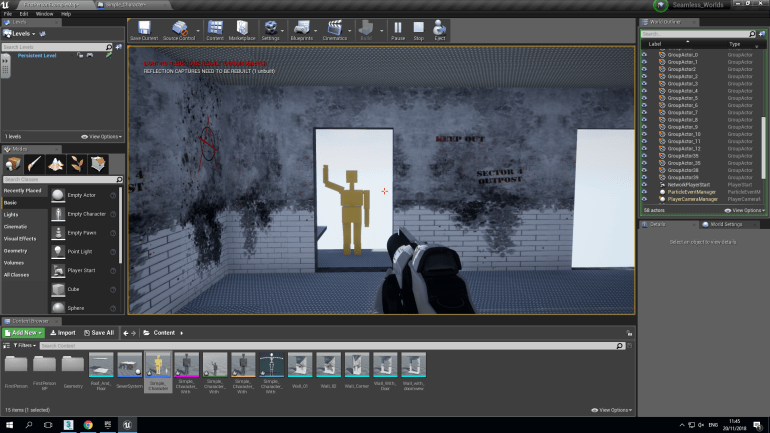Toggle visibility of GroupActor_1

point(644,62)
